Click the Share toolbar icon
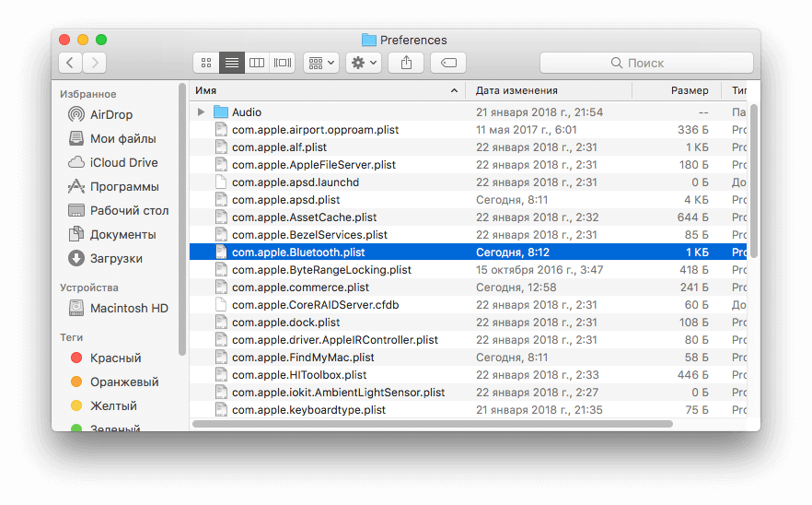Image resolution: width=812 pixels, height=505 pixels. coord(406,63)
